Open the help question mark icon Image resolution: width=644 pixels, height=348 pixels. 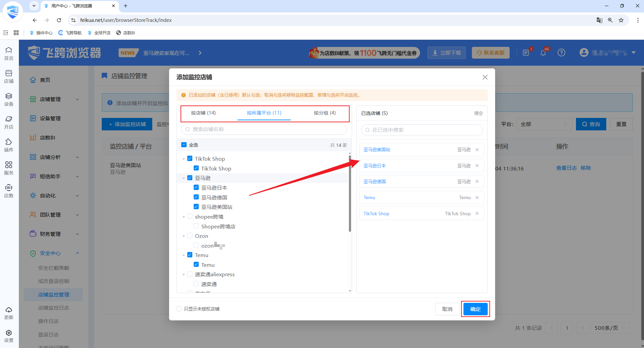pyautogui.click(x=561, y=53)
